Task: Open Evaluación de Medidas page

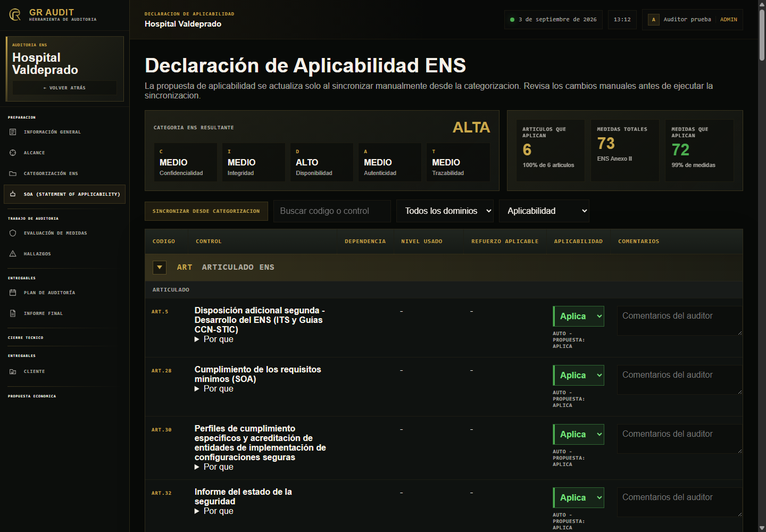Action: (x=64, y=233)
